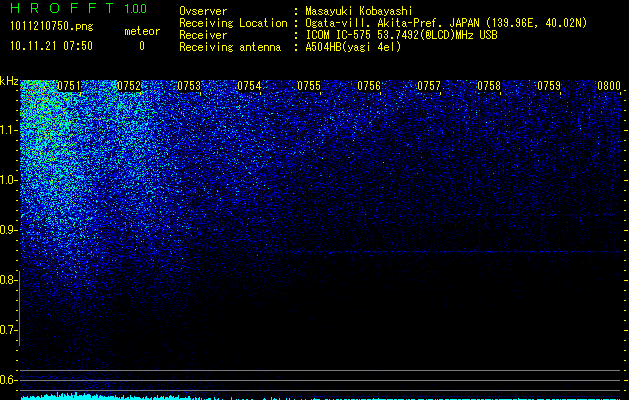Image resolution: width=629 pixels, height=400 pixels.
Task: Click the Receiving antenna field label
Action: click(x=230, y=47)
